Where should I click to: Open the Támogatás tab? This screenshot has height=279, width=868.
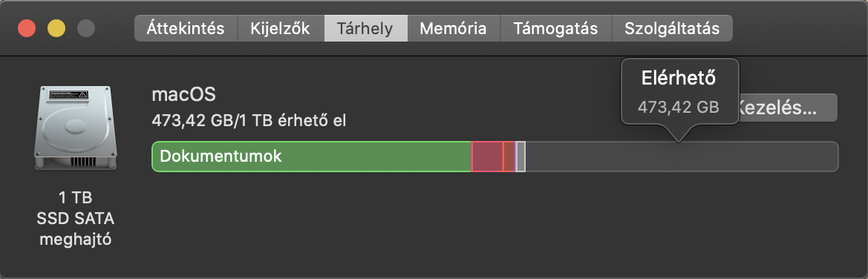pyautogui.click(x=556, y=28)
